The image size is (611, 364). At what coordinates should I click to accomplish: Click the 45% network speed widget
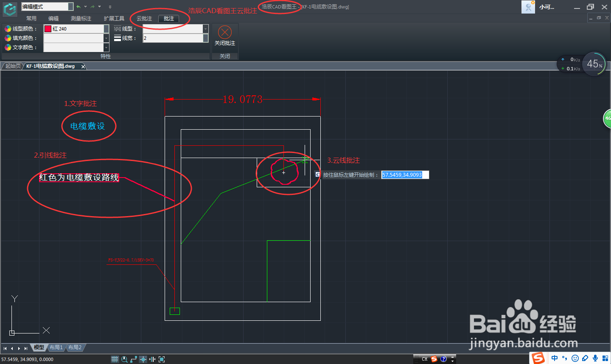pos(594,64)
